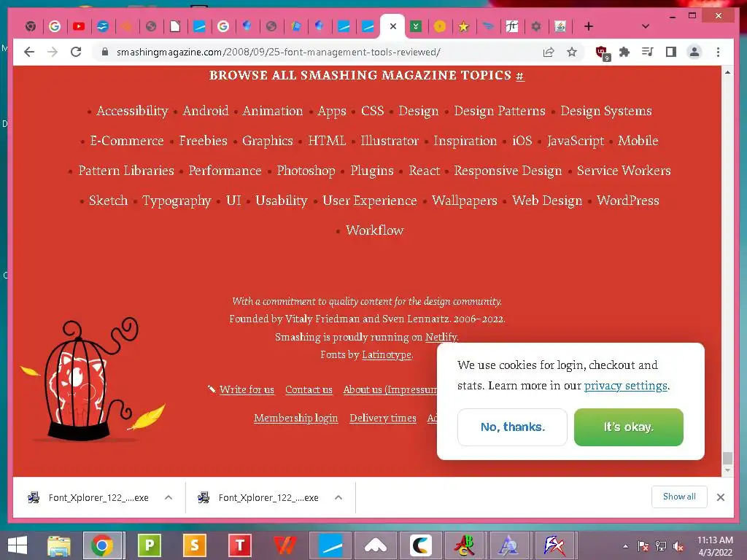Follow the Netlify link
The width and height of the screenshot is (747, 560).
pos(441,337)
